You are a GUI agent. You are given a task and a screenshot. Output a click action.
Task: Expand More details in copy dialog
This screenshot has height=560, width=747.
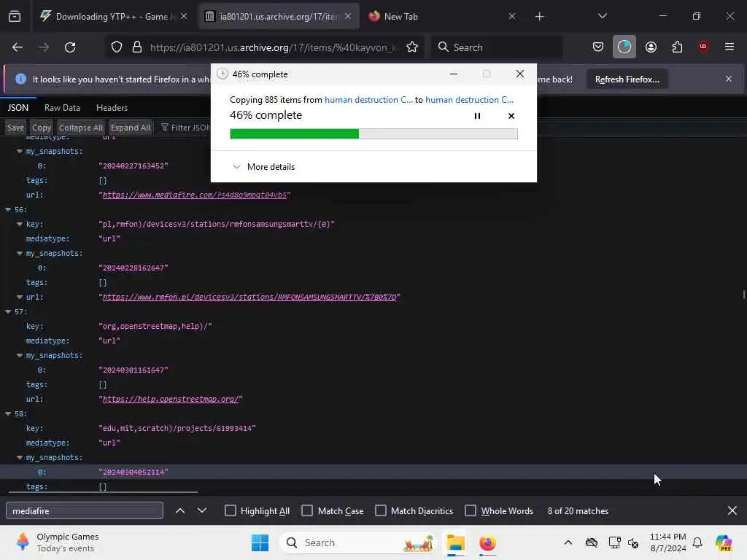point(263,167)
